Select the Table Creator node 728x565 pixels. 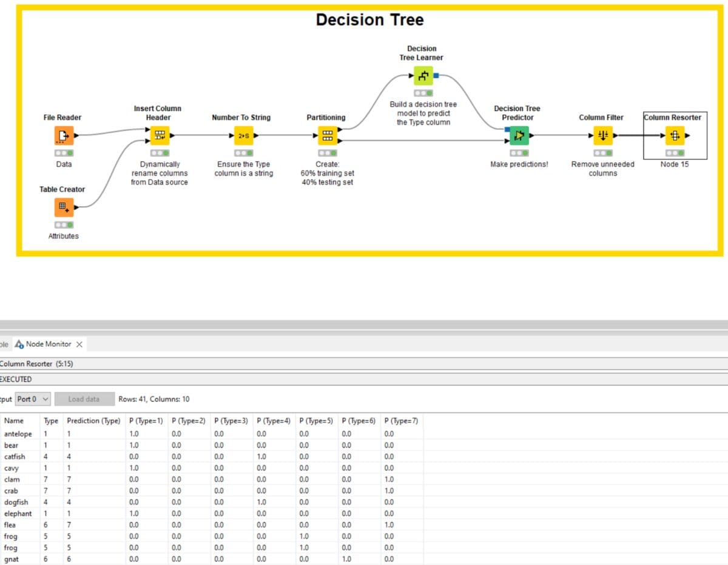64,206
